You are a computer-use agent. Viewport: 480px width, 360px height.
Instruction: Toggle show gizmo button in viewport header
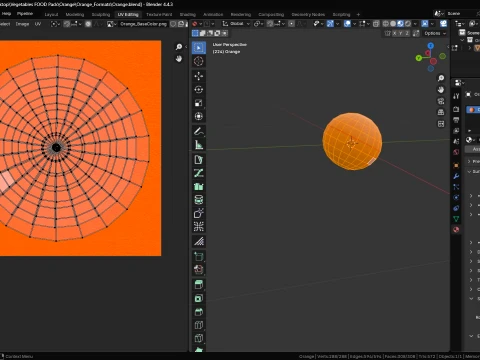(330, 24)
